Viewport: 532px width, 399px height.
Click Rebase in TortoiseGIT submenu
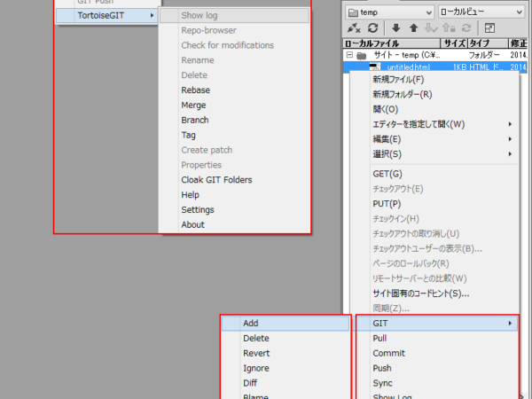click(x=195, y=90)
